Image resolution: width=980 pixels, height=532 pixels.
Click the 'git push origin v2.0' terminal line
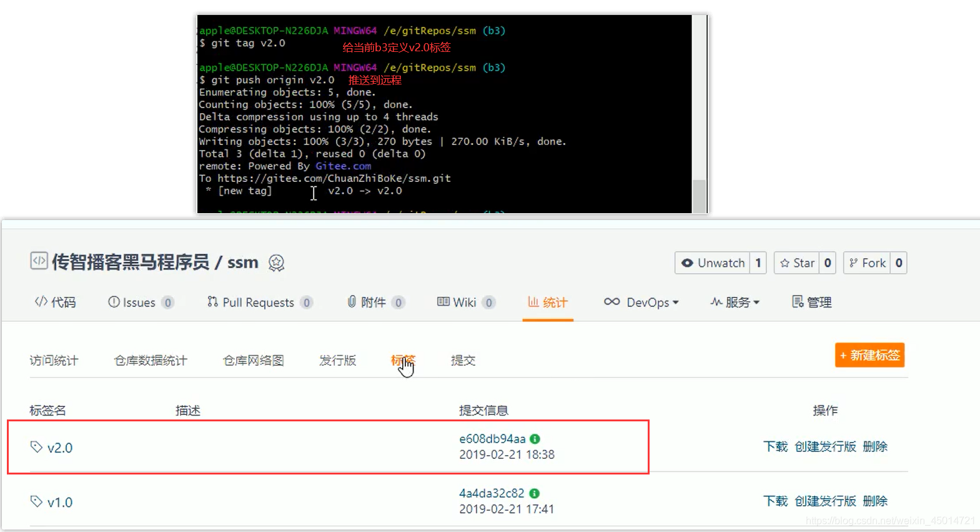[267, 80]
